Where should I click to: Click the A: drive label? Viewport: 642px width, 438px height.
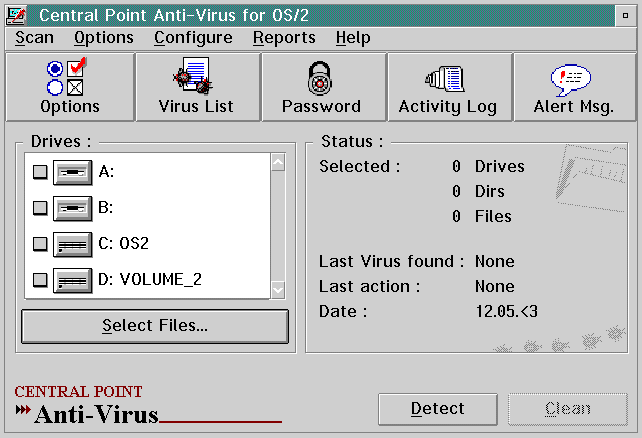[x=106, y=172]
